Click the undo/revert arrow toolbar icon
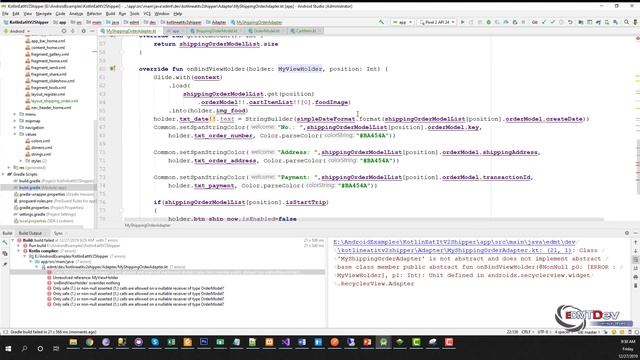This screenshot has width=640, height=360. [570, 22]
